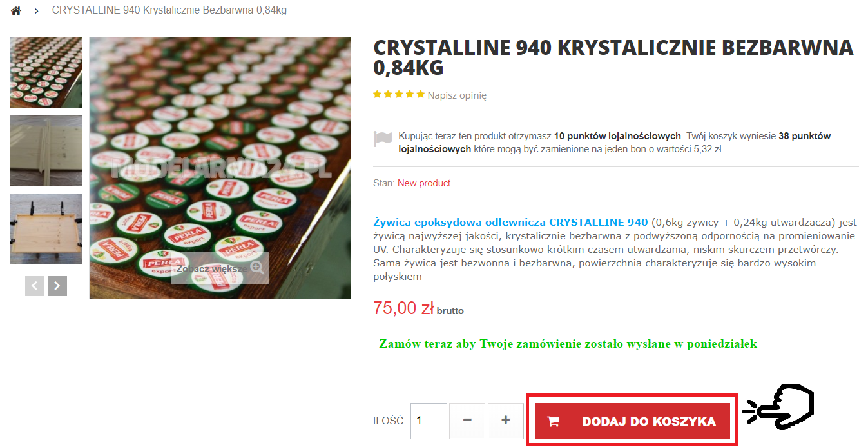Open the Napisz opinię link

click(x=457, y=95)
